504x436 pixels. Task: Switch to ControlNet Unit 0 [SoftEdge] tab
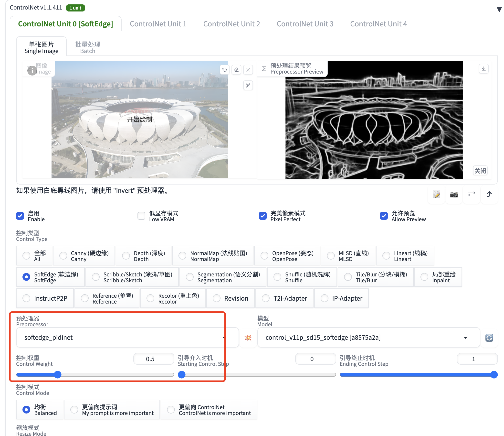[65, 24]
